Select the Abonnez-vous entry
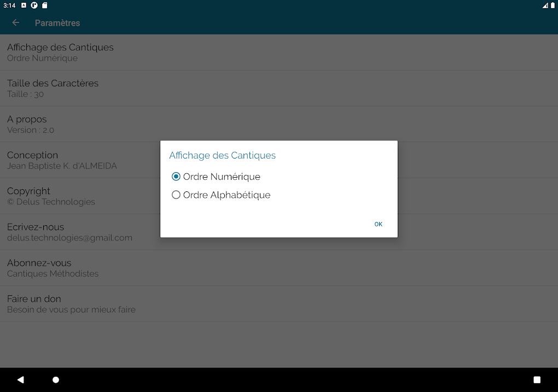Image resolution: width=558 pixels, height=392 pixels. pyautogui.click(x=53, y=268)
